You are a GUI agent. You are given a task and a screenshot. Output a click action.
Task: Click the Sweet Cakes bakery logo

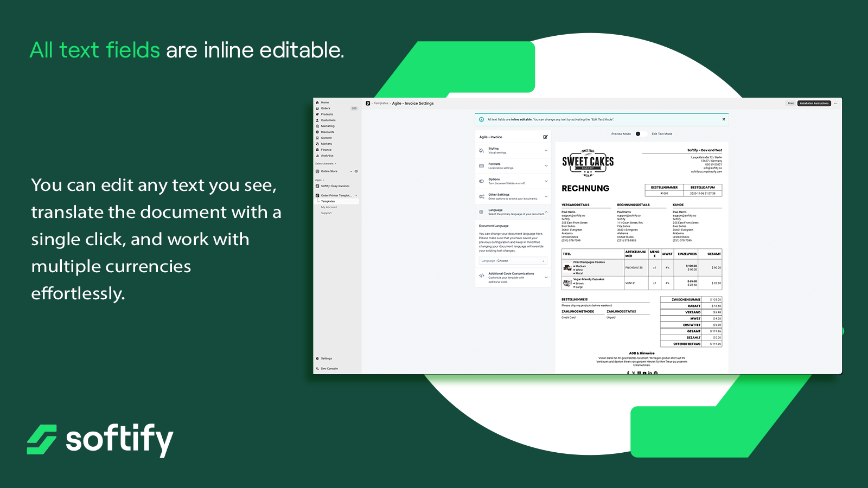click(588, 162)
